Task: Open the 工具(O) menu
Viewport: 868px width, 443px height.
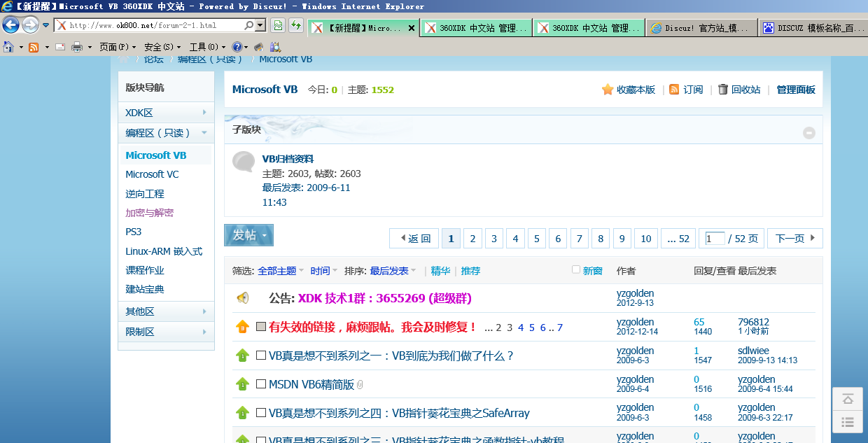Action: (207, 47)
